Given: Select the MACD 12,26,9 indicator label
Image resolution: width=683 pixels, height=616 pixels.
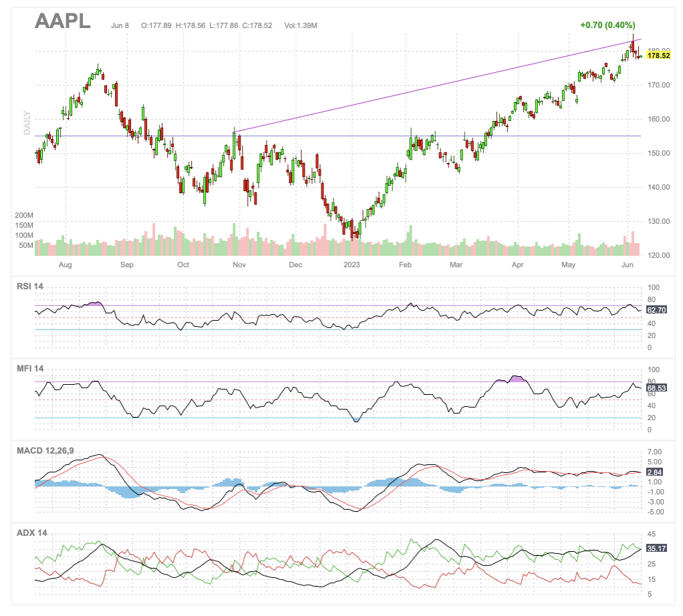Looking at the screenshot, I should [45, 450].
